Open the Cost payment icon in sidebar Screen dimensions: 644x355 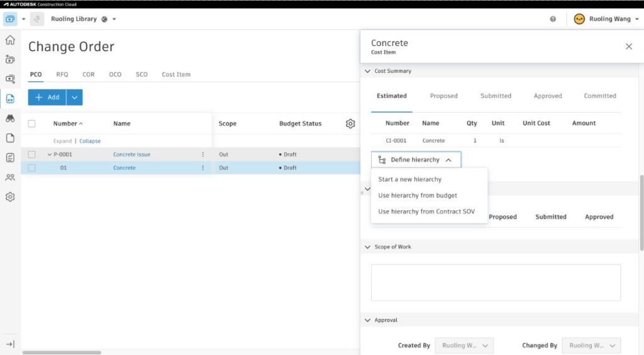click(x=10, y=79)
